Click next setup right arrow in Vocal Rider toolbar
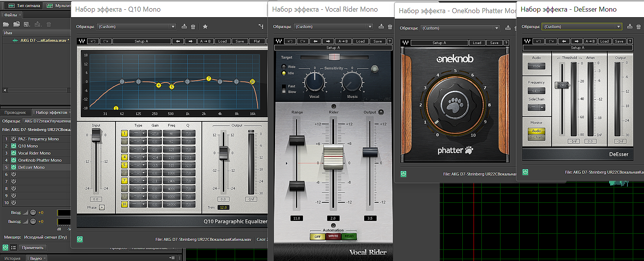The image size is (644, 261). click(328, 41)
